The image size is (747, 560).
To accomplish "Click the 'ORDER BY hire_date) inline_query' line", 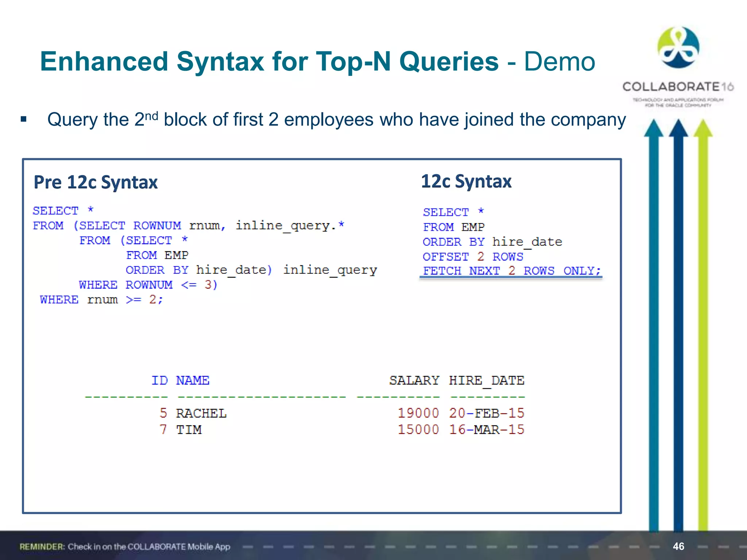I will (251, 270).
